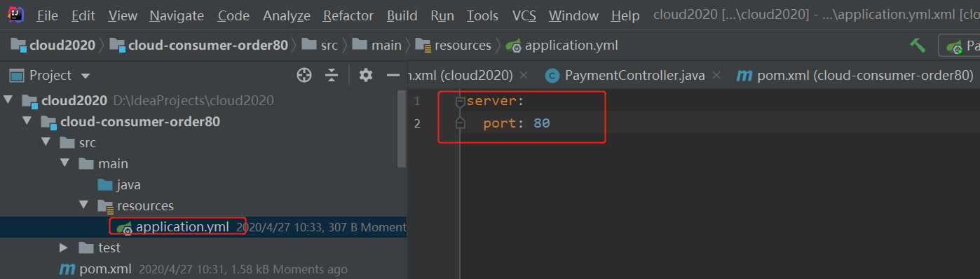Click the Locate/Scroll from Source crosshair icon

click(304, 75)
